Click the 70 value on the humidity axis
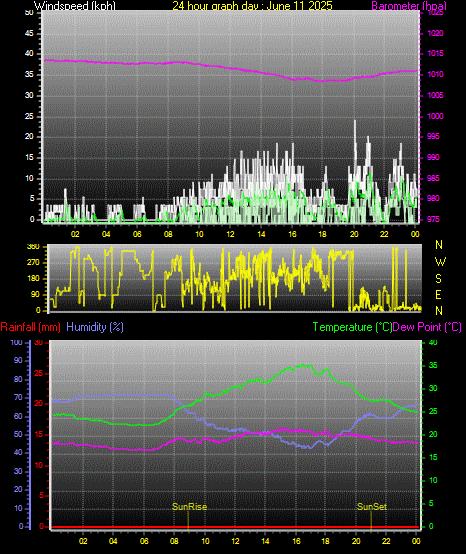Viewport: 466px width, 554px height. pos(18,397)
